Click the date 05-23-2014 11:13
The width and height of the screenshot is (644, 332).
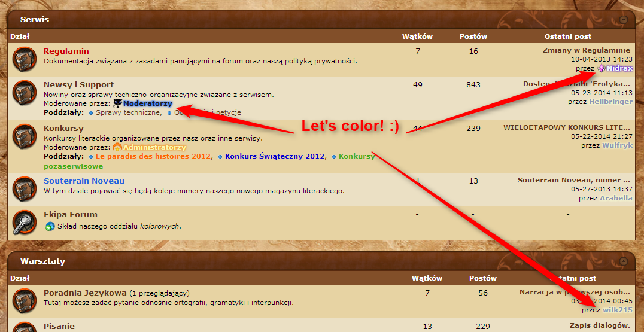pyautogui.click(x=602, y=93)
